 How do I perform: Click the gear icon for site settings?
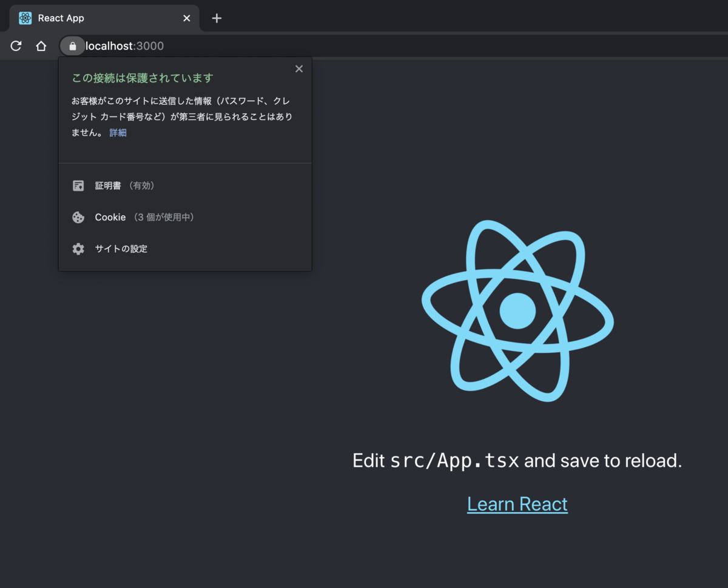78,249
